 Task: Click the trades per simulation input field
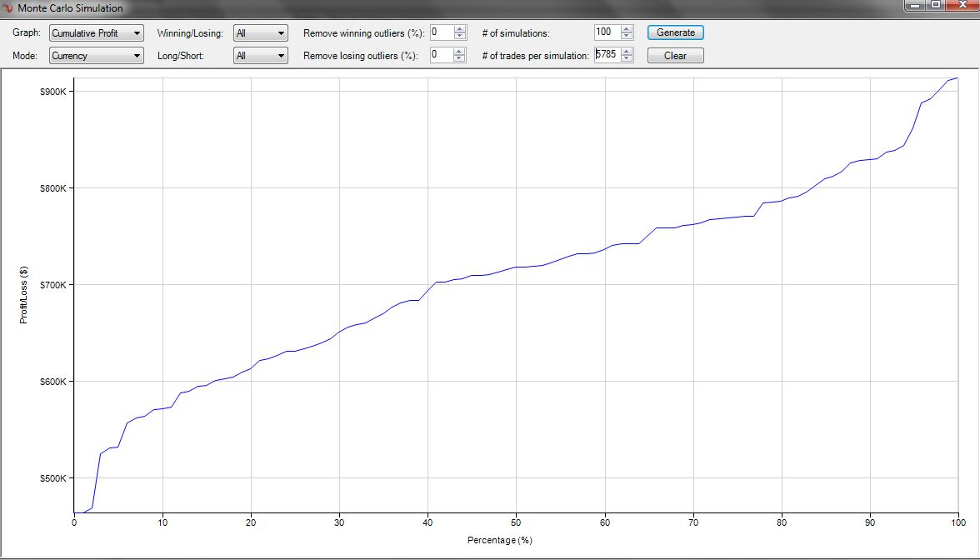click(x=606, y=55)
